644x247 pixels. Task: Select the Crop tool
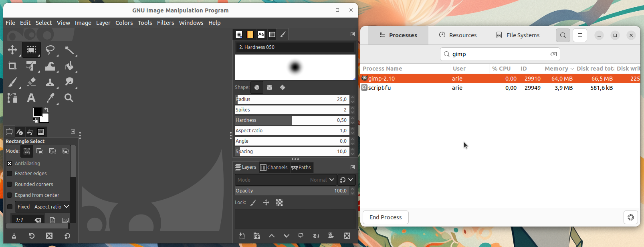[x=12, y=66]
